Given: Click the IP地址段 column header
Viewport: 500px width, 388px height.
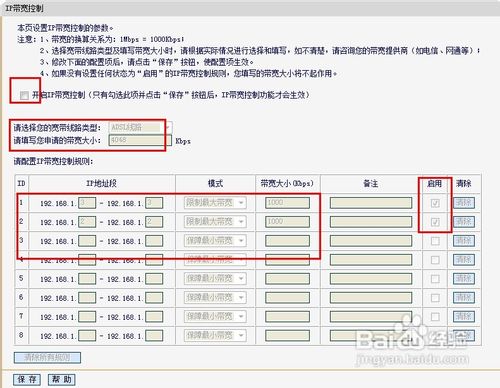Looking at the screenshot, I should (x=101, y=183).
